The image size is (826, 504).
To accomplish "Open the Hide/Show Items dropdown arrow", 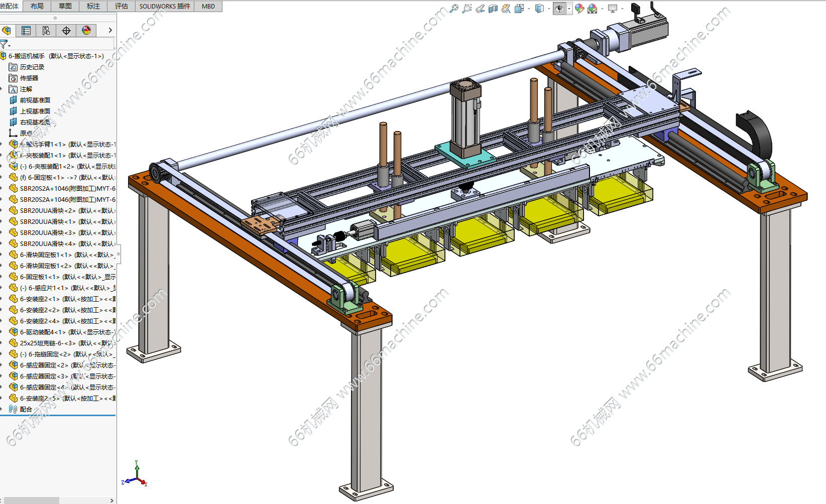I will click(x=569, y=9).
